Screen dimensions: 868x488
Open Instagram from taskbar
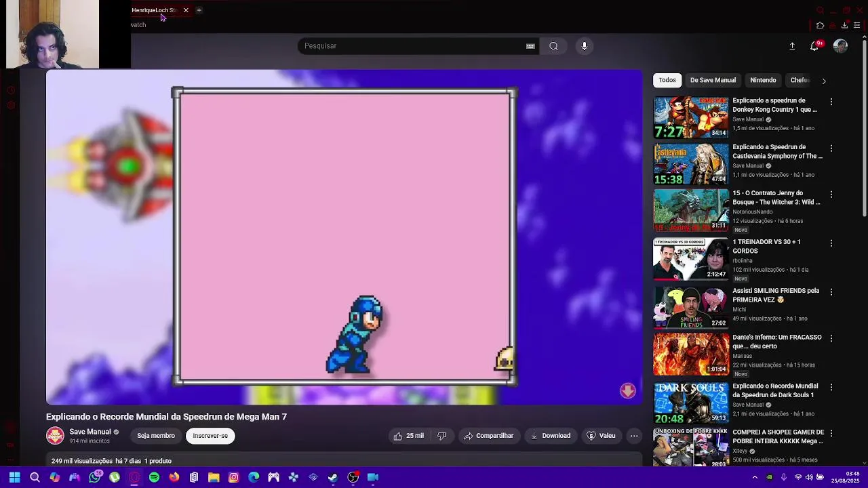point(233,477)
